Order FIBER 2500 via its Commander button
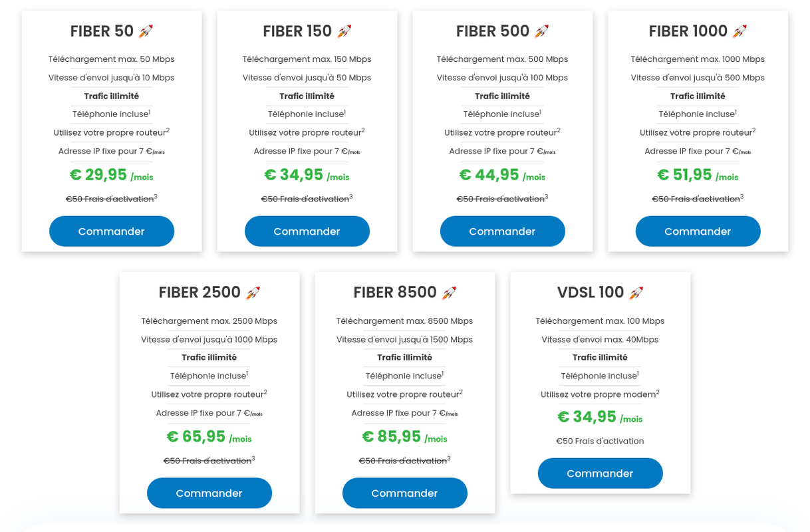This screenshot has height=532, width=810. pyautogui.click(x=209, y=493)
